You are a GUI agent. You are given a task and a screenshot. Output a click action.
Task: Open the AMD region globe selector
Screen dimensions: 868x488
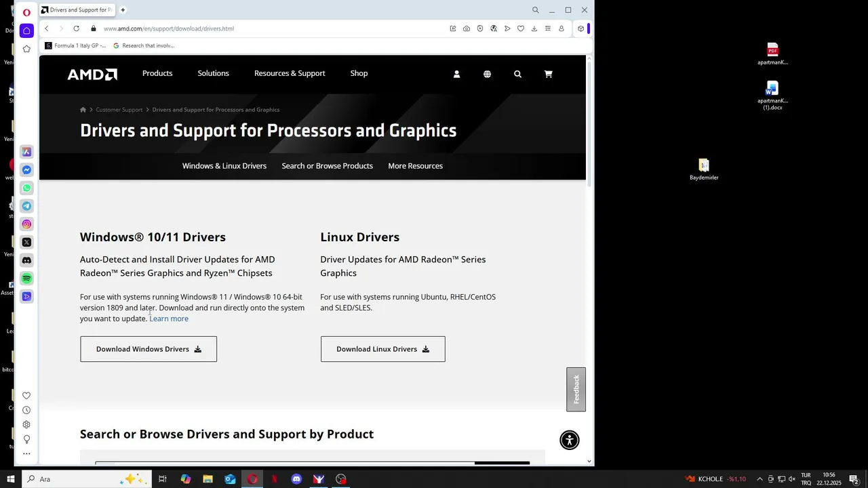point(487,74)
